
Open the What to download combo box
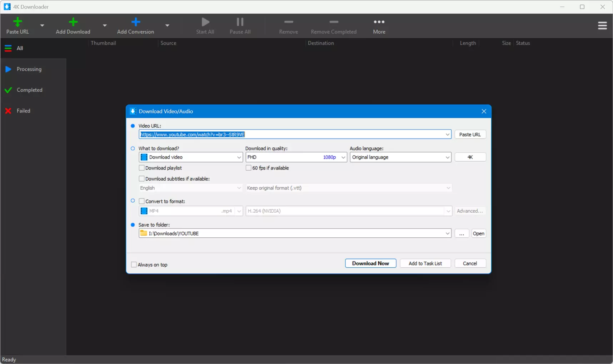(191, 157)
